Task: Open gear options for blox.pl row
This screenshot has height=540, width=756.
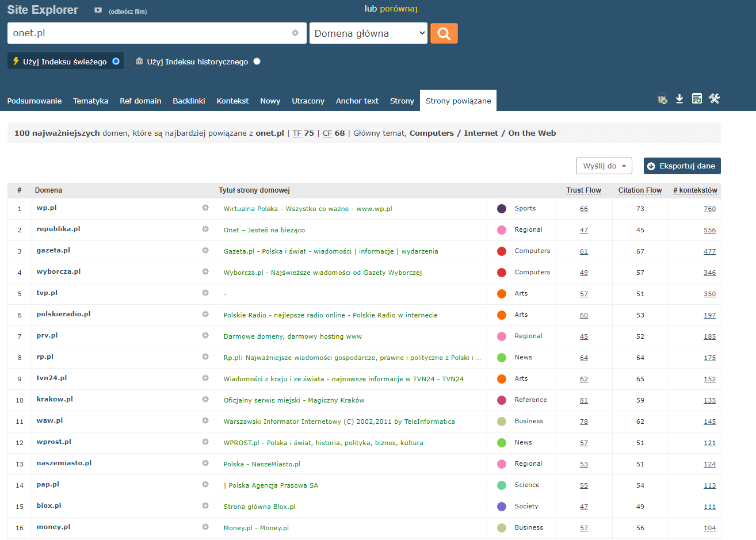Action: 205,505
